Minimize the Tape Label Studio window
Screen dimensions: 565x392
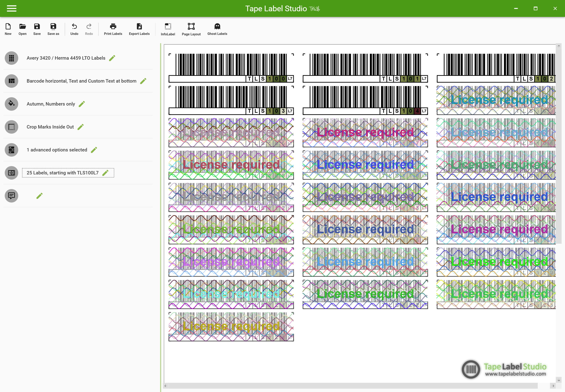tap(516, 9)
